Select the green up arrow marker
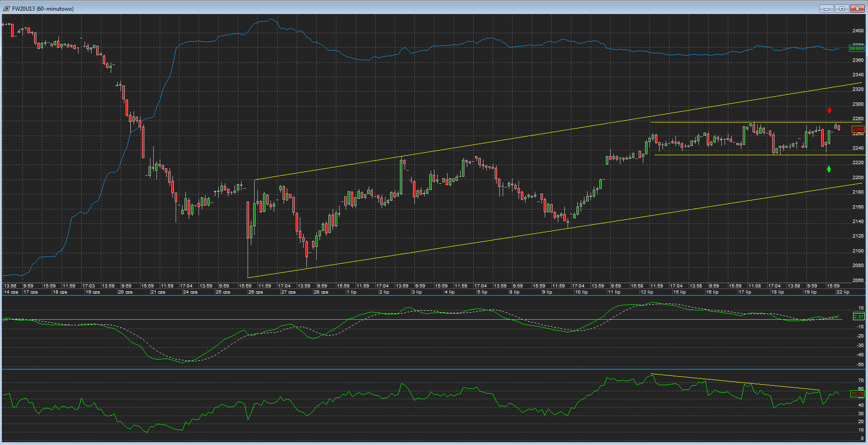 tap(829, 169)
